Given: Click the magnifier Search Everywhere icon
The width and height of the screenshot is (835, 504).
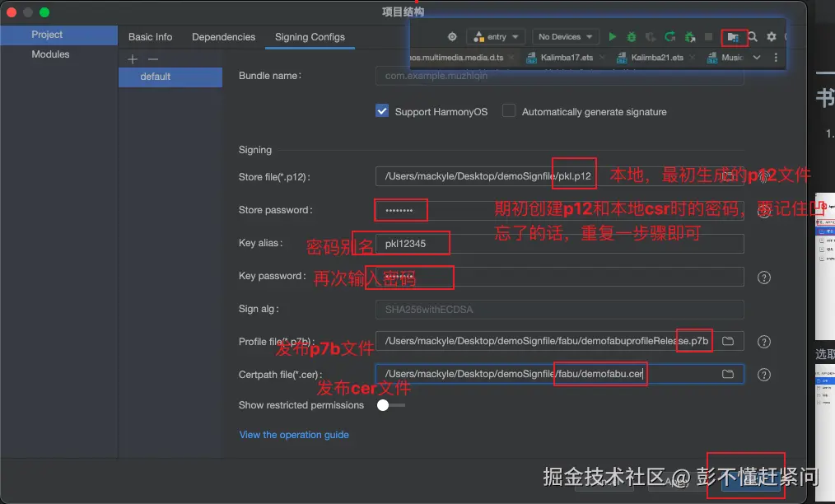Looking at the screenshot, I should (752, 37).
